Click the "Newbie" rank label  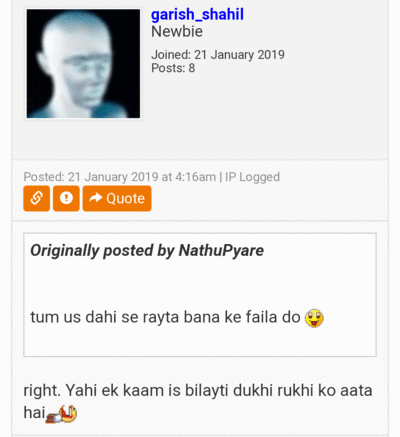click(x=177, y=32)
